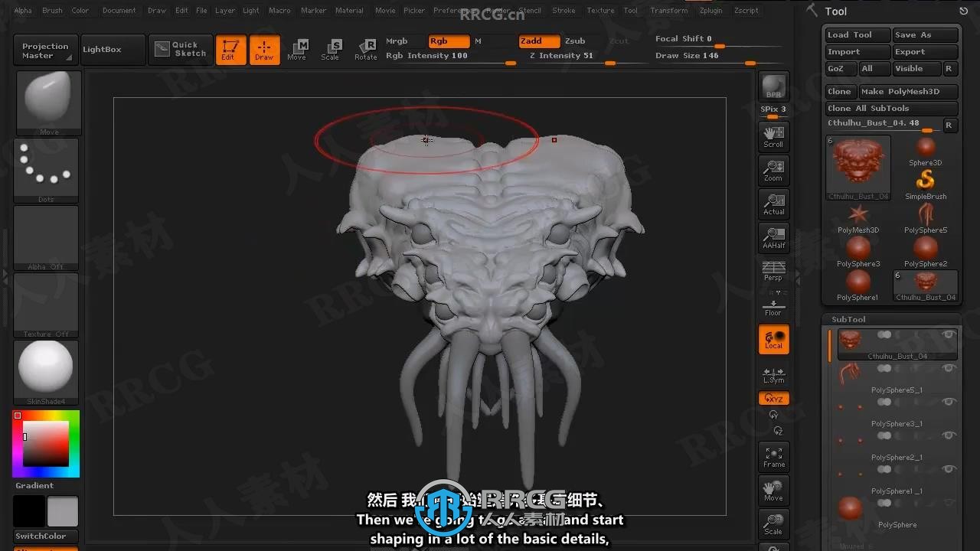
Task: Open the SkinShade4 material picker
Action: point(46,372)
